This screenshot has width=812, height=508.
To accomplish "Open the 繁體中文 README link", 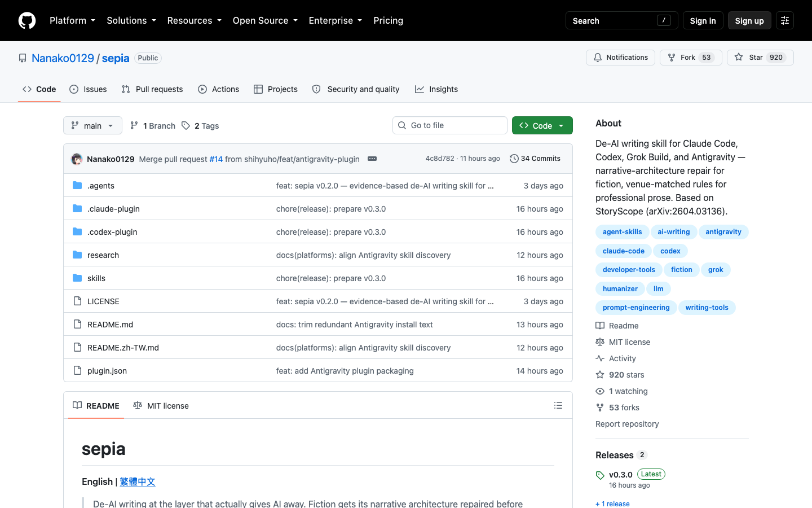I will [x=138, y=481].
